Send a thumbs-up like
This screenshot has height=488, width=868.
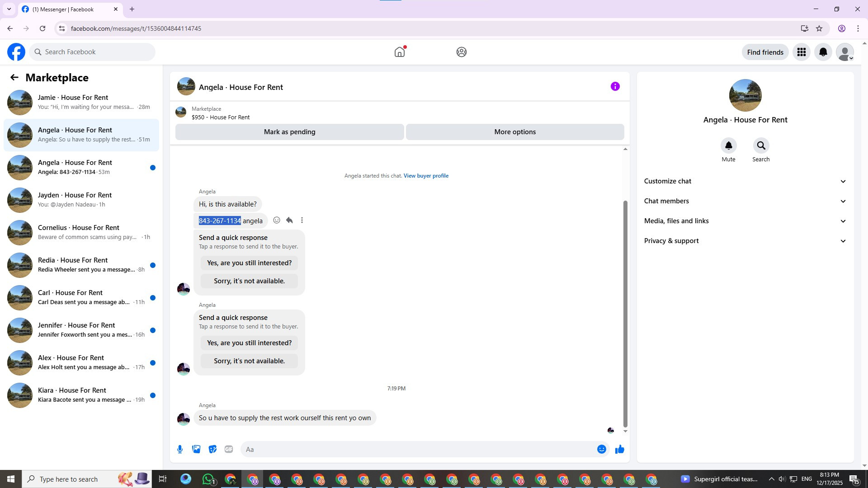tap(619, 449)
